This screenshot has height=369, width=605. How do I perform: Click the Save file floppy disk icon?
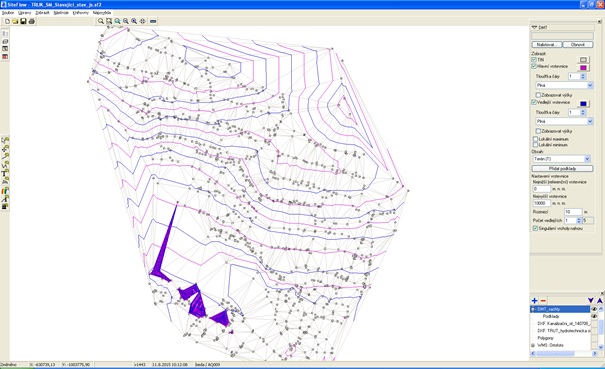coord(23,21)
